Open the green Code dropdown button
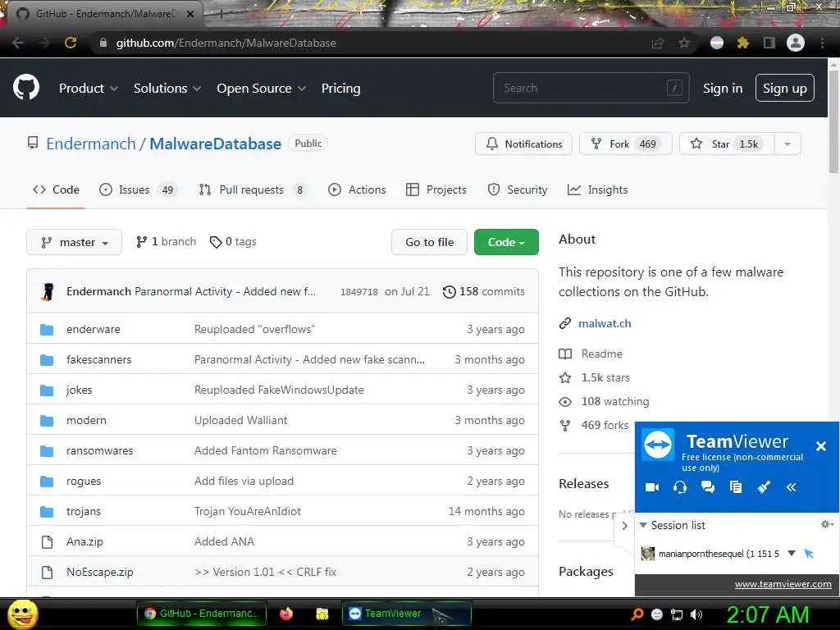Image resolution: width=840 pixels, height=630 pixels. click(506, 242)
